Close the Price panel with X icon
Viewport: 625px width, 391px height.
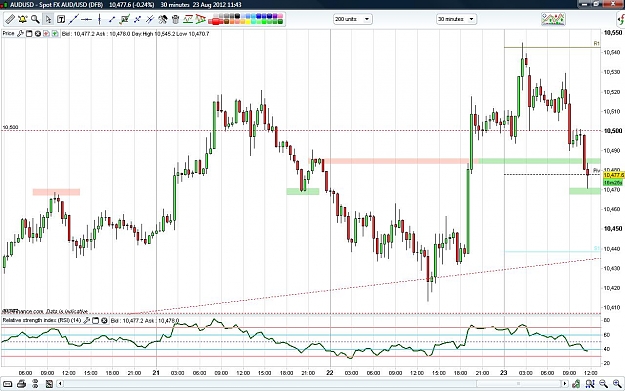point(37,34)
